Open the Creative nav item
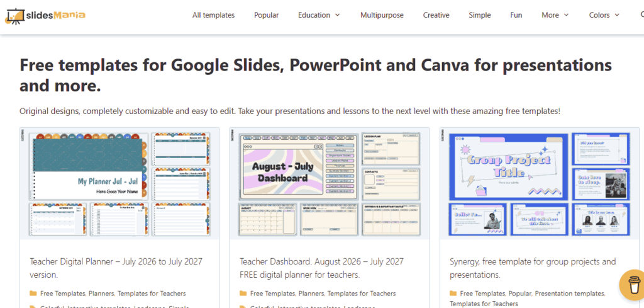 pos(436,15)
